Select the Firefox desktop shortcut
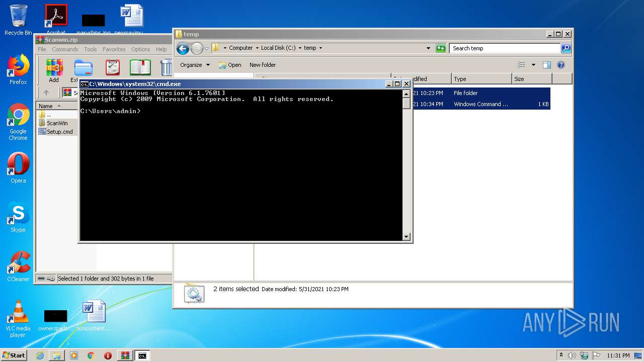The height and width of the screenshot is (362, 644). click(x=18, y=70)
